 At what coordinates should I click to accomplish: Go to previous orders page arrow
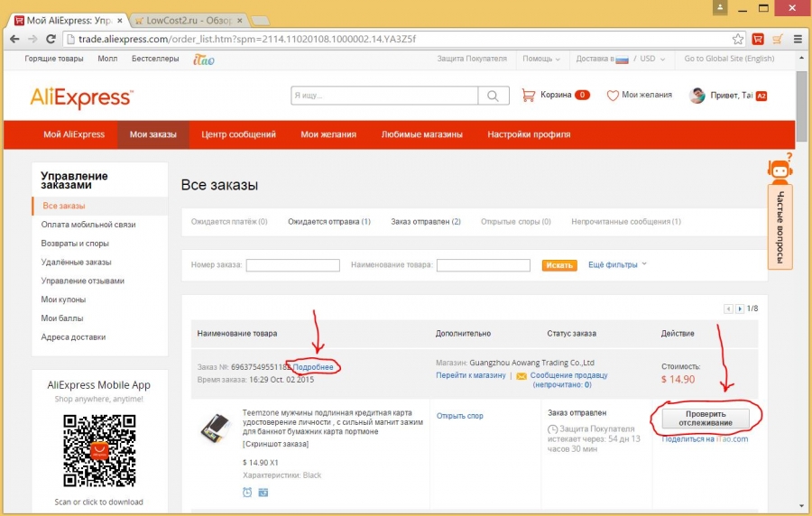[728, 309]
